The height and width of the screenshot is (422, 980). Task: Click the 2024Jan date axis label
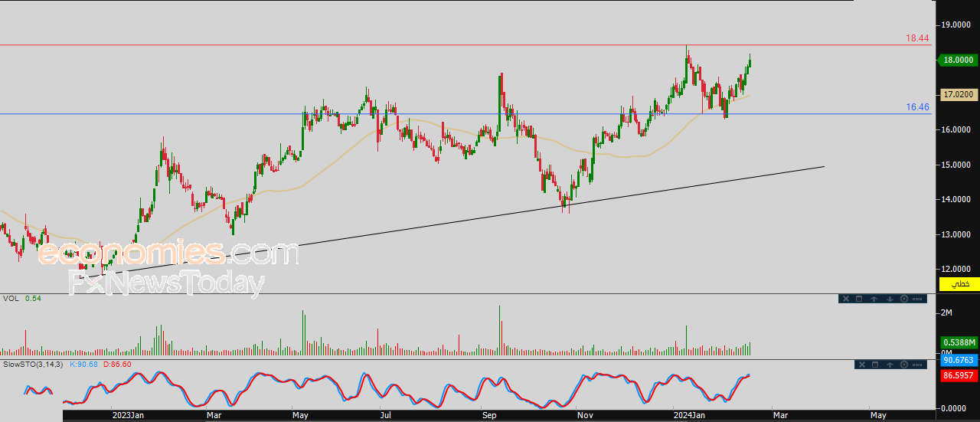click(689, 415)
